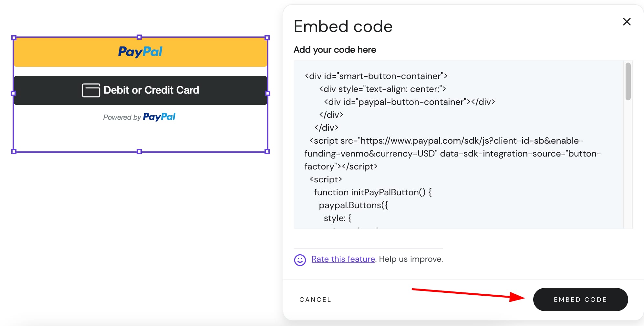644x326 pixels.
Task: Click the PayPal wordmark in the Powered by line
Action: tap(160, 117)
